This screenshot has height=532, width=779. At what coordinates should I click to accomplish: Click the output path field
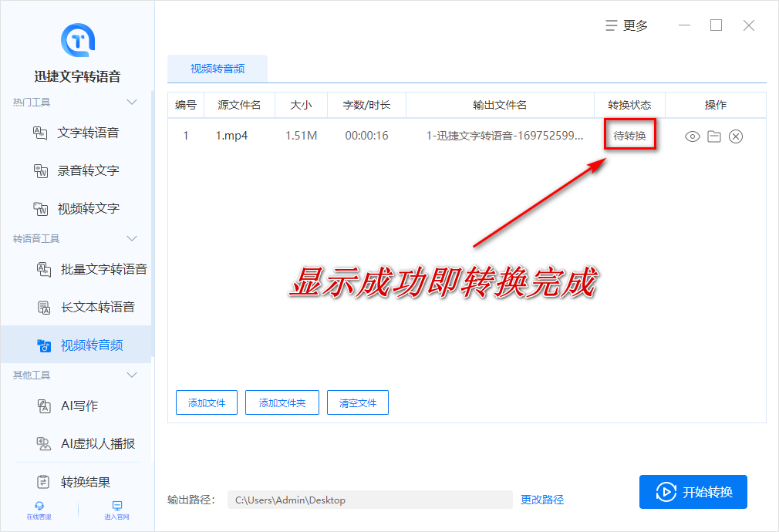click(x=369, y=500)
